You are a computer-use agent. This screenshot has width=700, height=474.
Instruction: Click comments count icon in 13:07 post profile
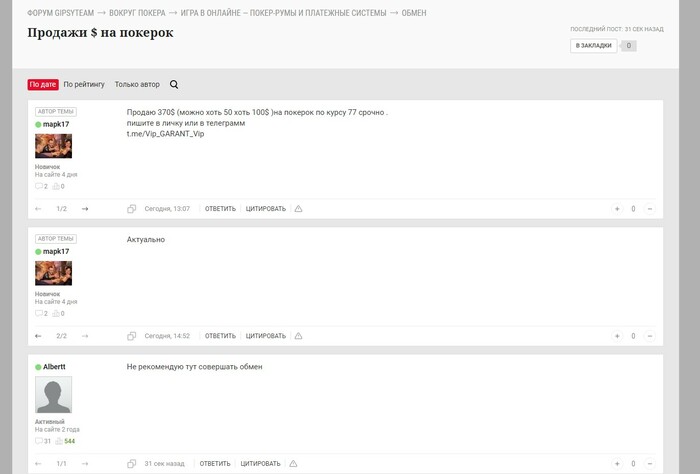[x=41, y=186]
